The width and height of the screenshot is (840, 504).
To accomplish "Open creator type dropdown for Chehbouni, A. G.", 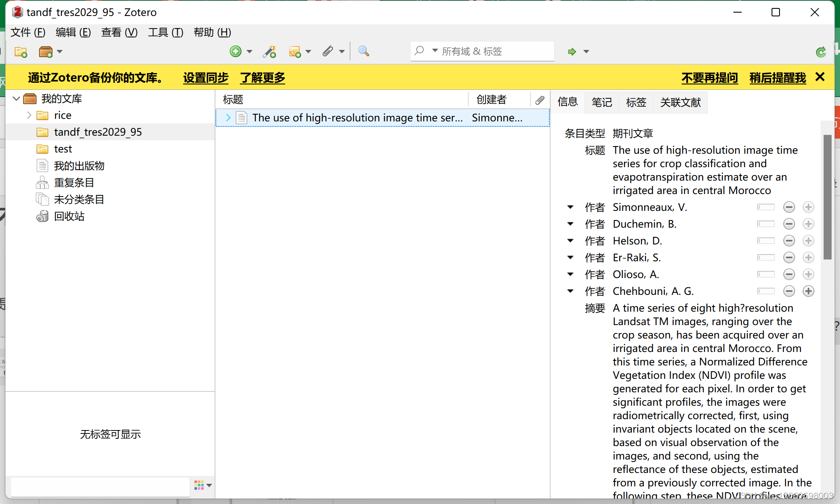I will pyautogui.click(x=570, y=291).
